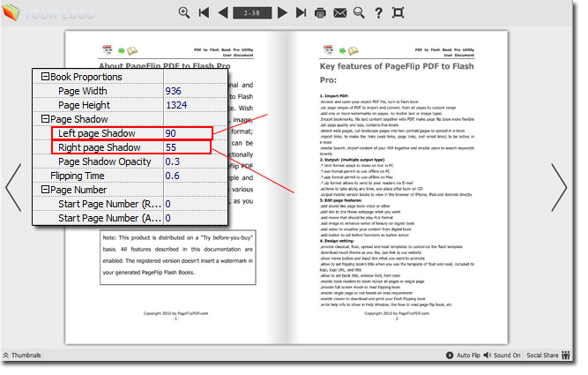Click the Auto Flip play circle icon
Image resolution: width=588 pixels, height=375 pixels.
(x=450, y=355)
